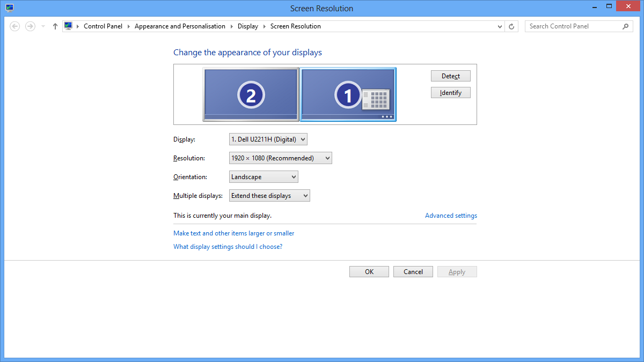Viewport: 644px width, 362px height.
Task: Click the Resolution label
Action: (x=189, y=158)
